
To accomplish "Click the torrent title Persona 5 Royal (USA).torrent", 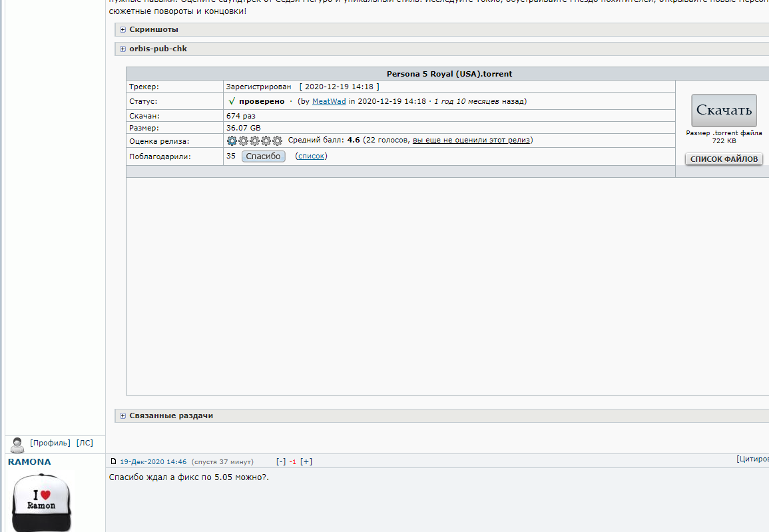I will [x=449, y=74].
